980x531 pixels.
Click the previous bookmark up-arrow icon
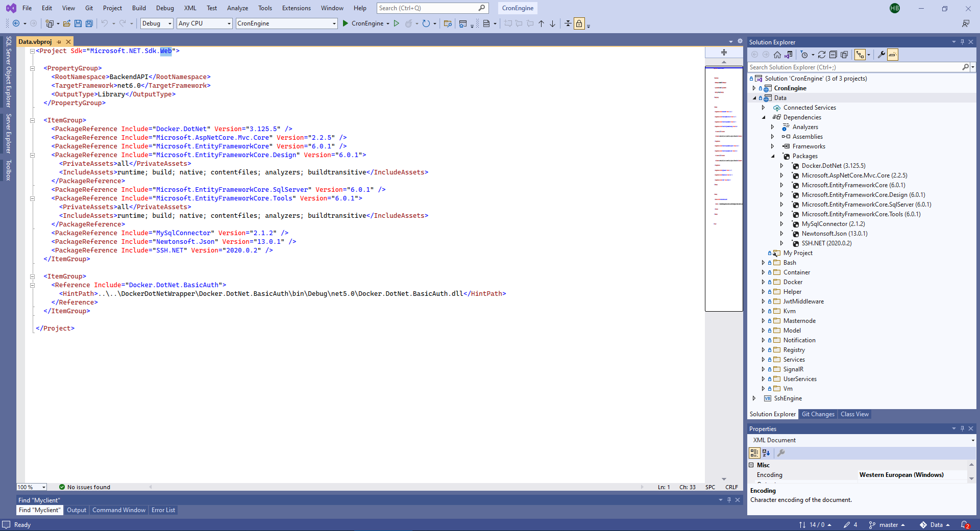click(x=542, y=23)
